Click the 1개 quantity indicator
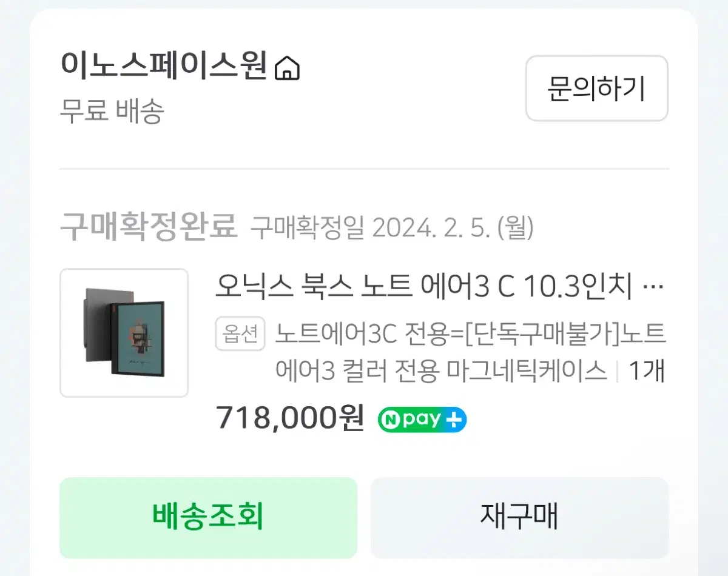Screen dimensions: 728x576 click(647, 370)
